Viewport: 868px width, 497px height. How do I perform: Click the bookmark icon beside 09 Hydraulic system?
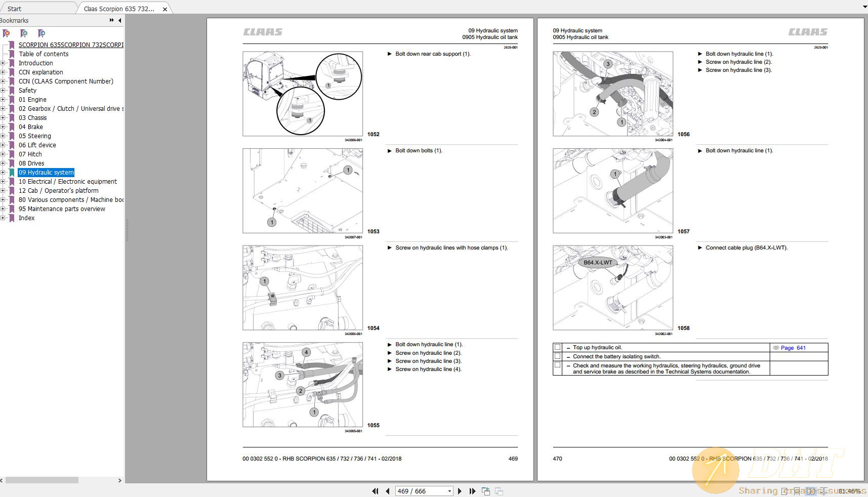(x=12, y=173)
